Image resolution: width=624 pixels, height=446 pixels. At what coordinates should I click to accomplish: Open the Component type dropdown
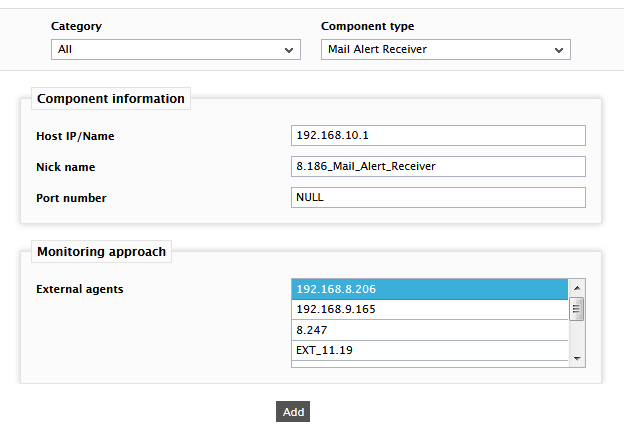(446, 49)
